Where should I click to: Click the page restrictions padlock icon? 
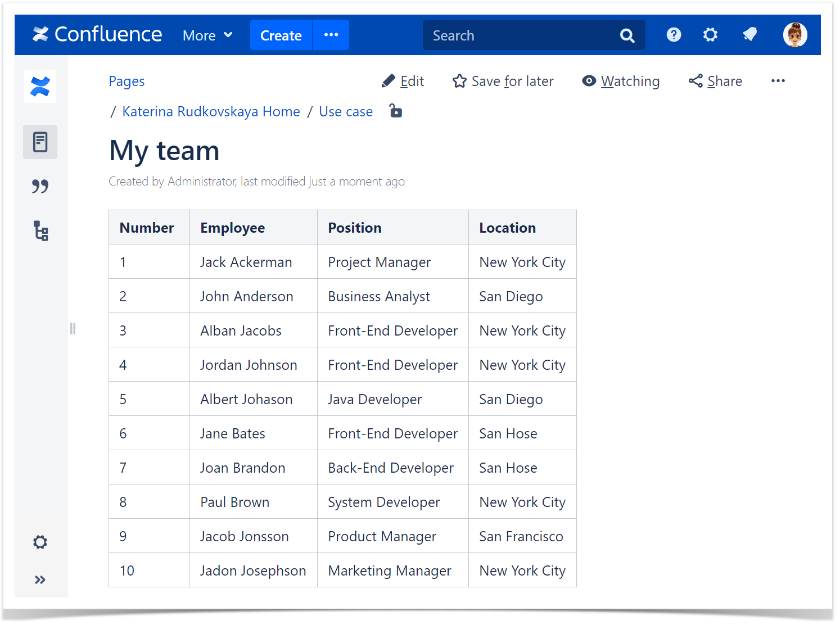coord(396,111)
